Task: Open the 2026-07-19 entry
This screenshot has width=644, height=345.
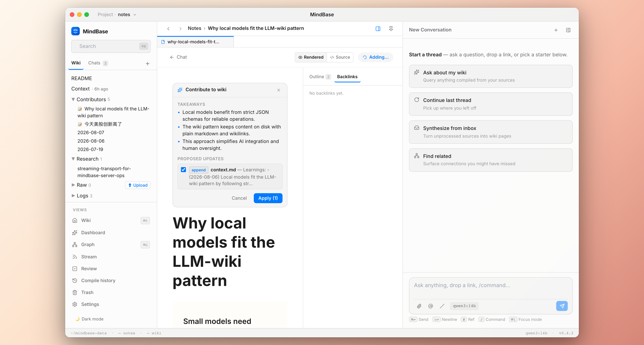Action: 90,149
